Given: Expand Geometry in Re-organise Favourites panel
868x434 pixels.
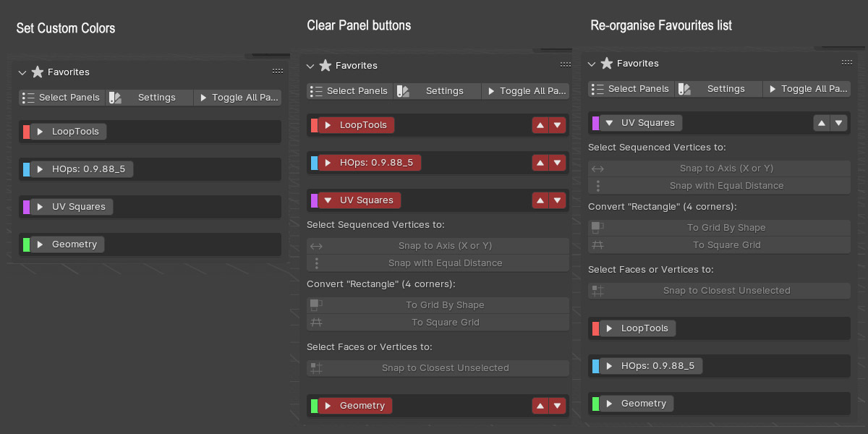Looking at the screenshot, I should pos(610,404).
